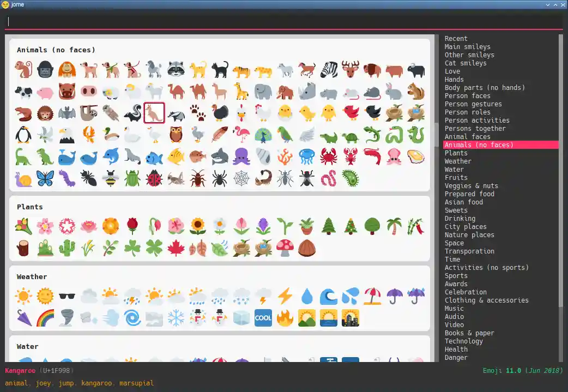Pick the giraffe emoji
568x392 pixels.
point(241,91)
